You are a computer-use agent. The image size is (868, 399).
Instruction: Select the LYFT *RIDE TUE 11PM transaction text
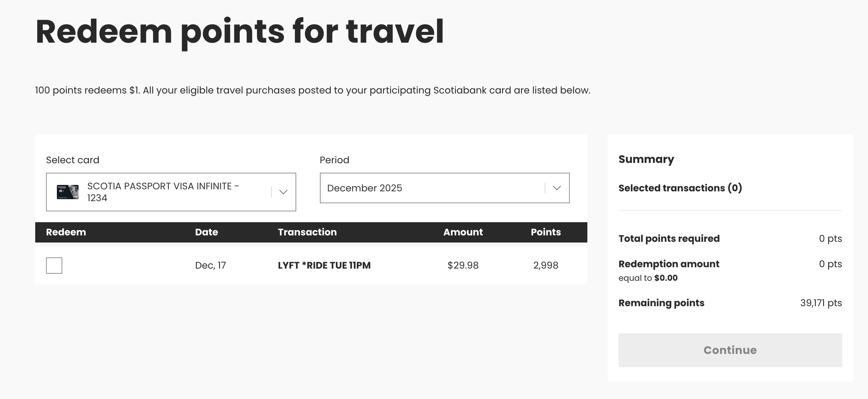pos(324,266)
